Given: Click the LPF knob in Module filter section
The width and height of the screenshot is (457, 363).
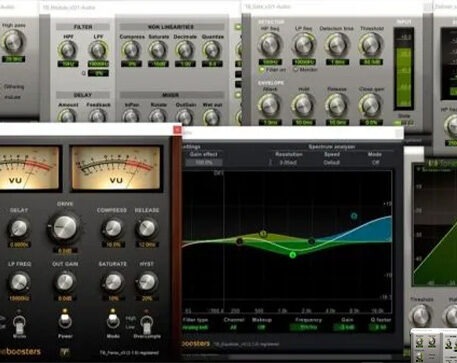Looking at the screenshot, I should tap(98, 50).
